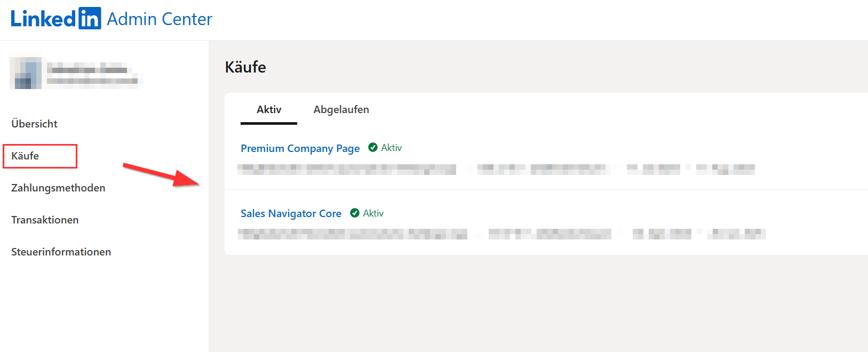The width and height of the screenshot is (868, 352).
Task: Open Transaktionen from the sidebar
Action: [45, 220]
